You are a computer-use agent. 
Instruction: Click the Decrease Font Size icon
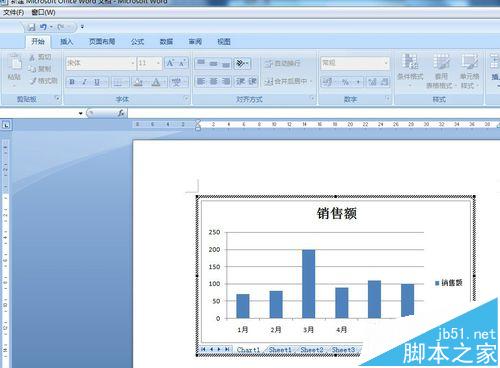182,63
